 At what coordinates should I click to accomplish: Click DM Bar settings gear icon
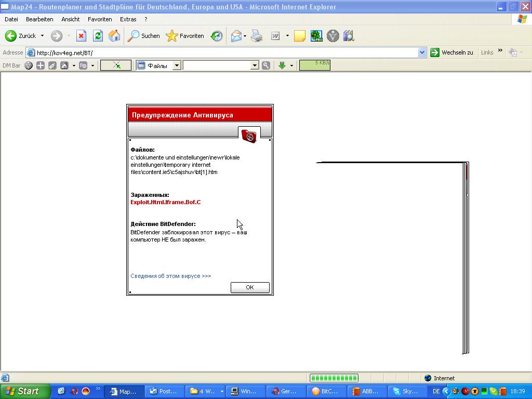click(x=83, y=65)
